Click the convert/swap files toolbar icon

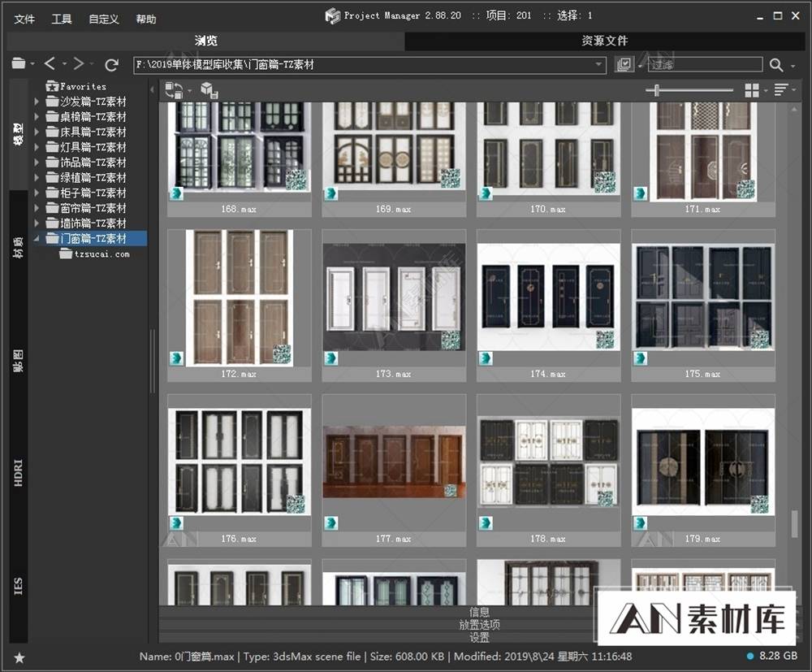click(x=174, y=90)
